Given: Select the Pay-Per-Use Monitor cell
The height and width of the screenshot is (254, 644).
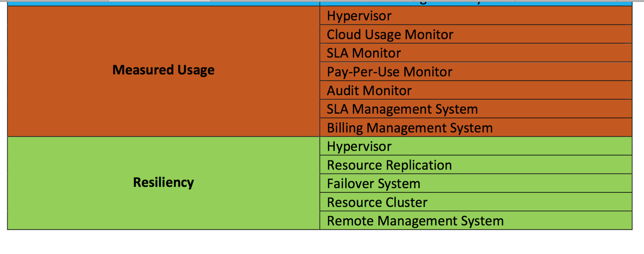Looking at the screenshot, I should 476,72.
